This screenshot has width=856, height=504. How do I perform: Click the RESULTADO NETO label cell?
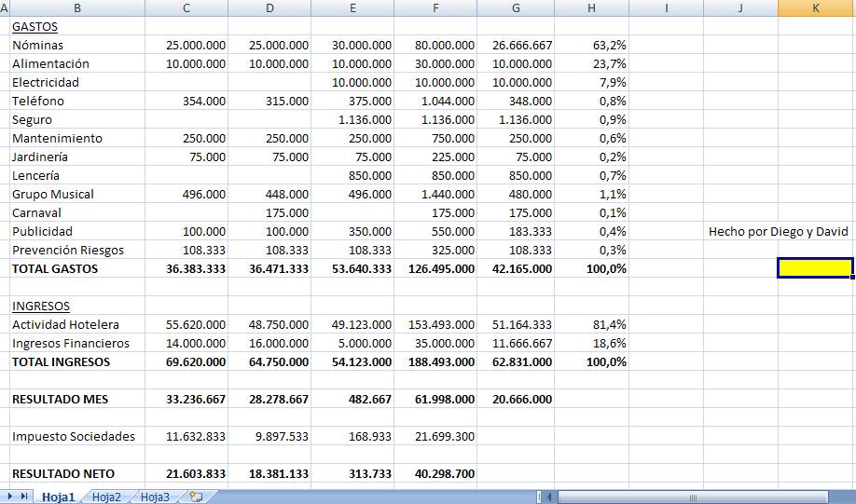[x=77, y=473]
